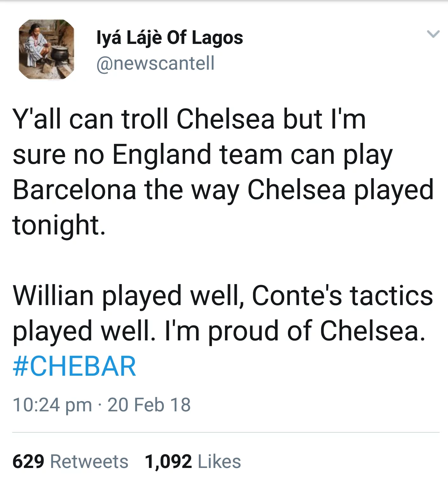
Task: Click the word Willian in the tweet
Action: tap(53, 296)
